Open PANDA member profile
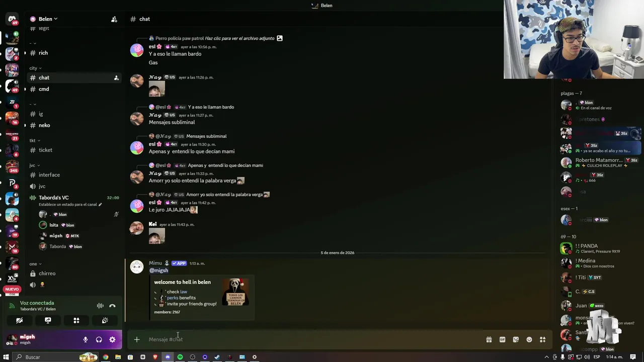The image size is (644, 362). click(599, 248)
